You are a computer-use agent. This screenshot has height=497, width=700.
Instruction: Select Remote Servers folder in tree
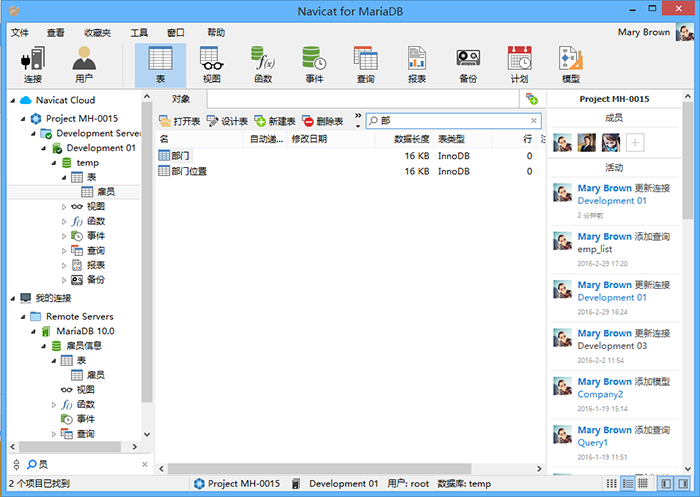point(79,317)
